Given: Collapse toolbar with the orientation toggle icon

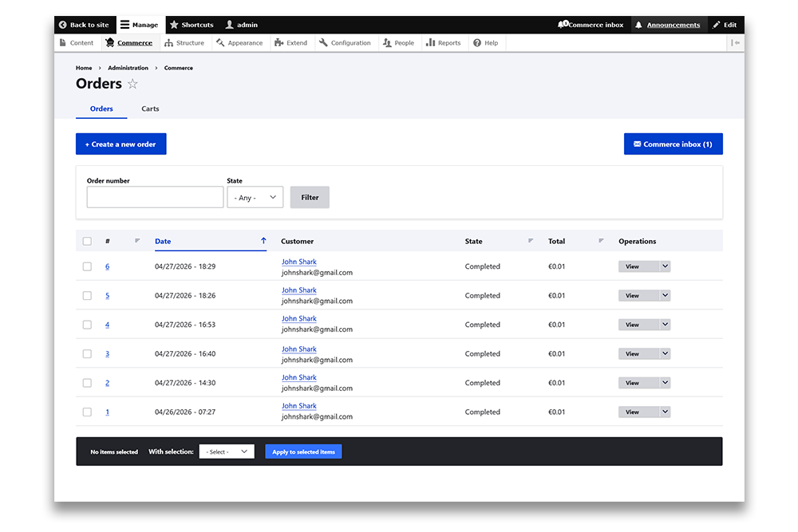Looking at the screenshot, I should (735, 43).
